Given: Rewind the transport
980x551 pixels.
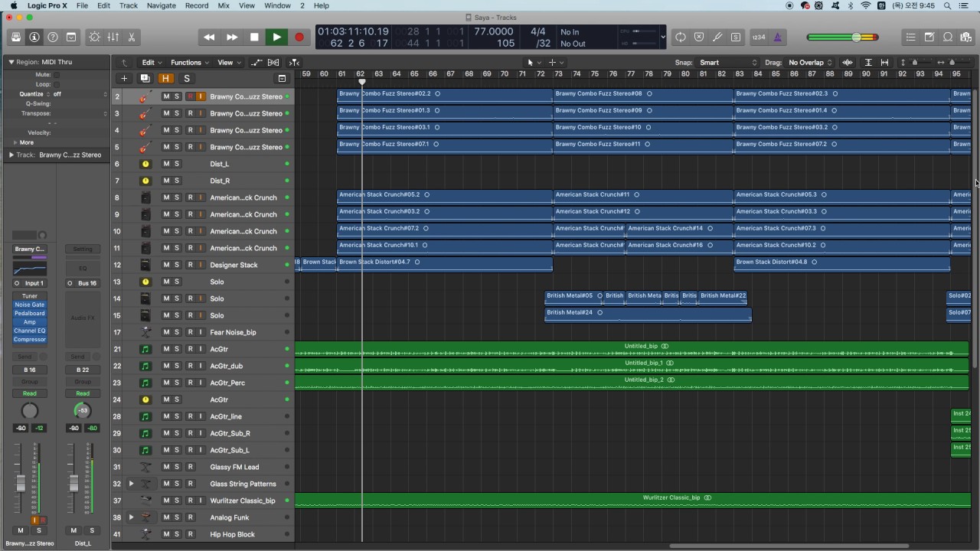Looking at the screenshot, I should click(208, 37).
